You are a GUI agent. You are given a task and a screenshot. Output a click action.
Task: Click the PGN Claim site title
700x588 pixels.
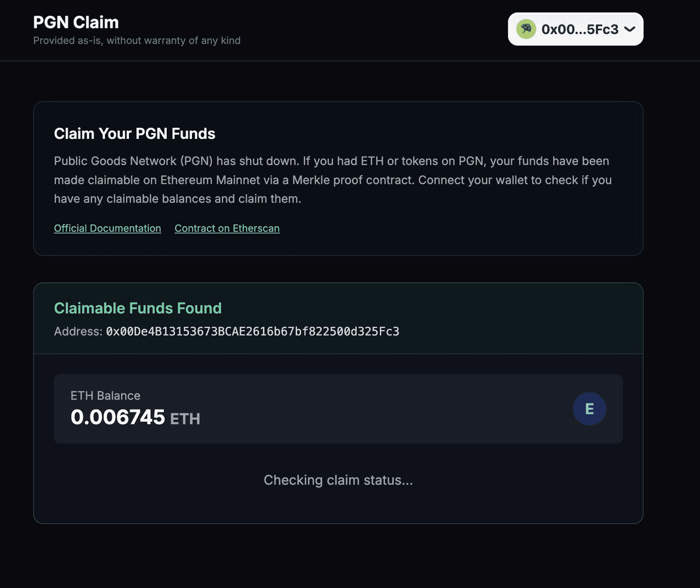pyautogui.click(x=76, y=22)
